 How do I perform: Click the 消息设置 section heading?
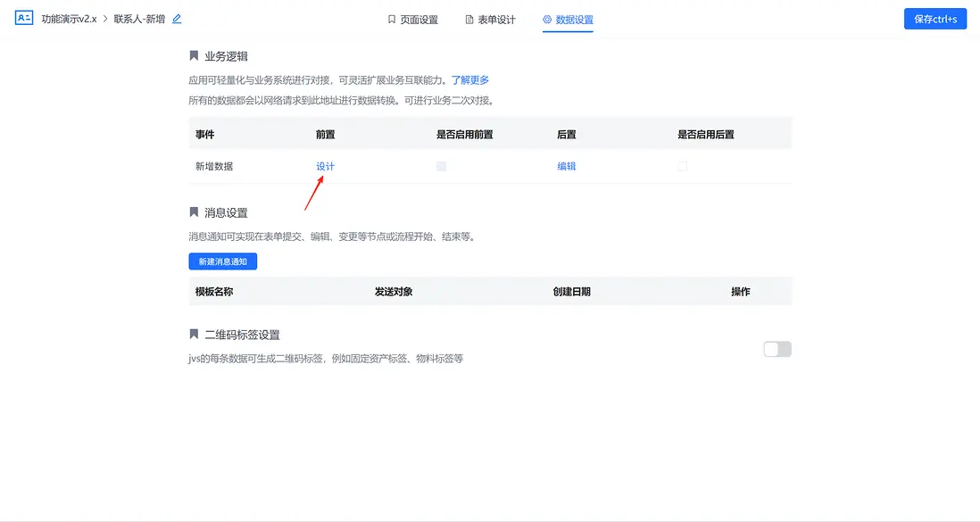(x=226, y=212)
